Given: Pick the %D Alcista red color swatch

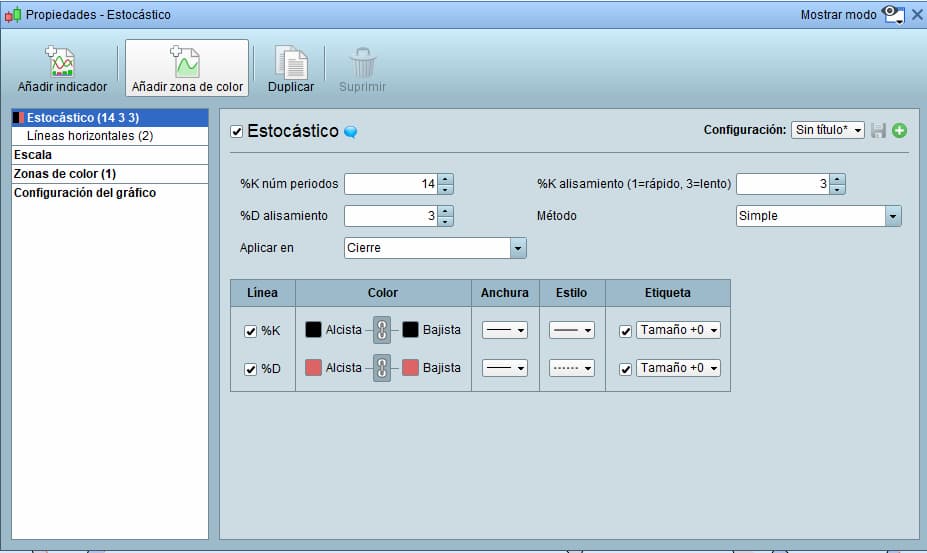Looking at the screenshot, I should (x=313, y=368).
